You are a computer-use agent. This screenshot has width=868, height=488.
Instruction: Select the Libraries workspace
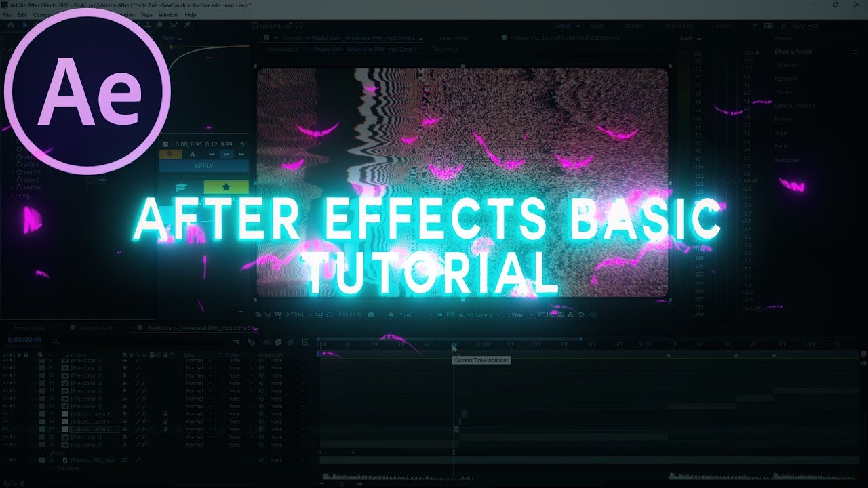722,26
